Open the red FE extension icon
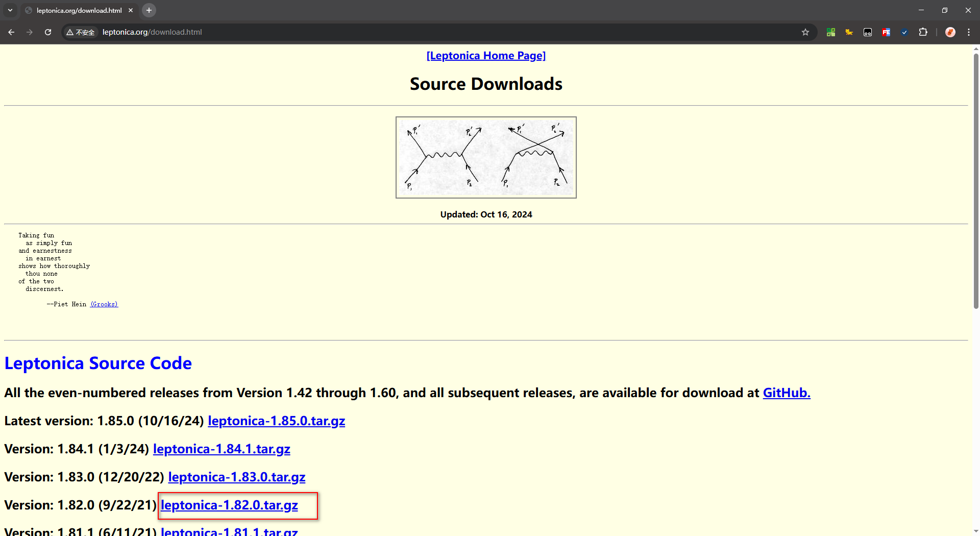 point(886,32)
